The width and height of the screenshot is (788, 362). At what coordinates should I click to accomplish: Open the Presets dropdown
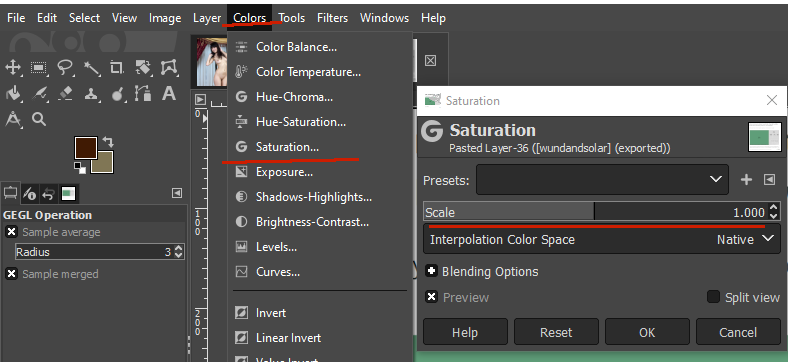(602, 179)
